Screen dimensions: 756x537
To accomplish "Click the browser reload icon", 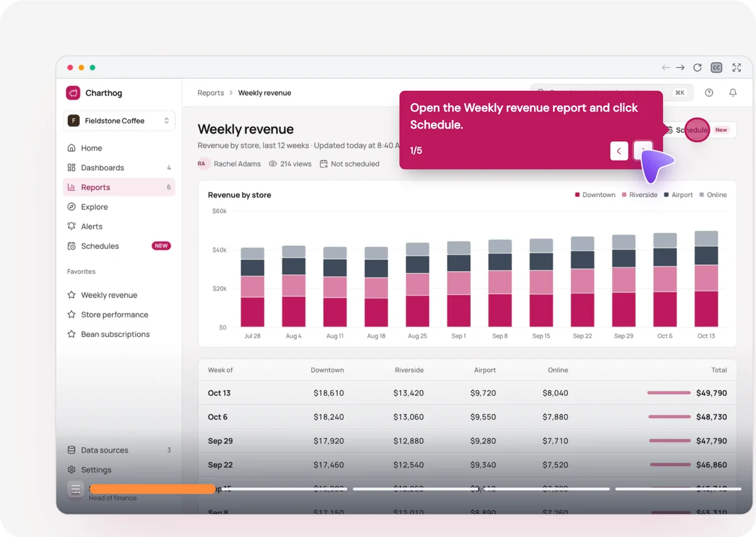I will point(697,67).
